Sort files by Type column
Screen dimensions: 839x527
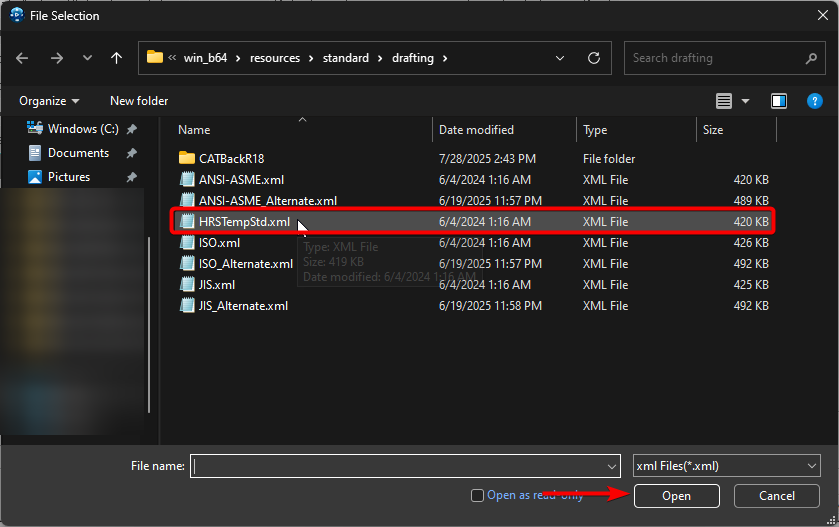(x=595, y=130)
